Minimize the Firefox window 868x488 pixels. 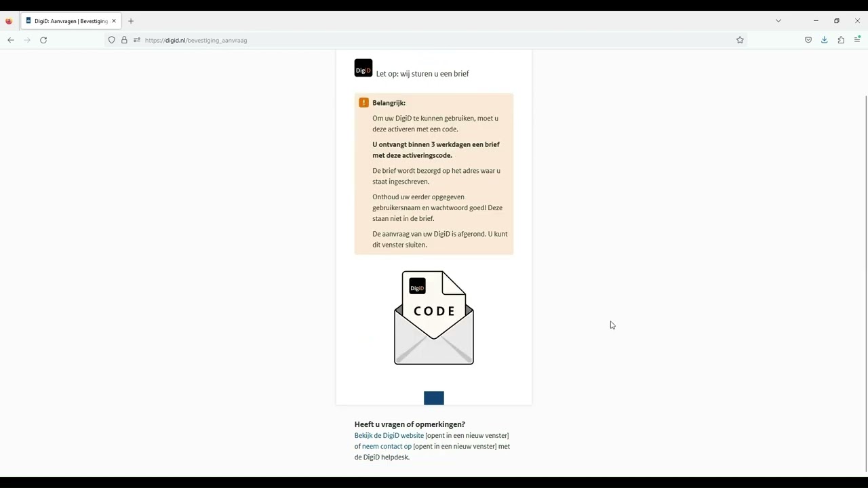(816, 21)
